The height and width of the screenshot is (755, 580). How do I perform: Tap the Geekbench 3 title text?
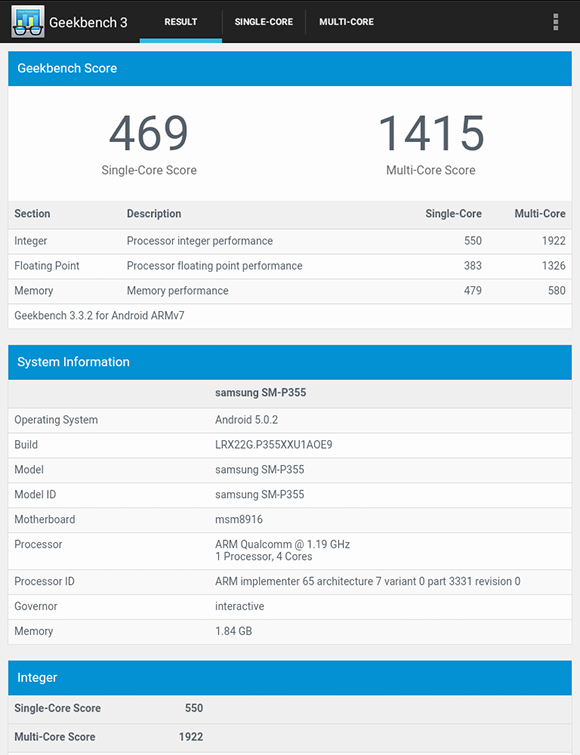[x=88, y=23]
